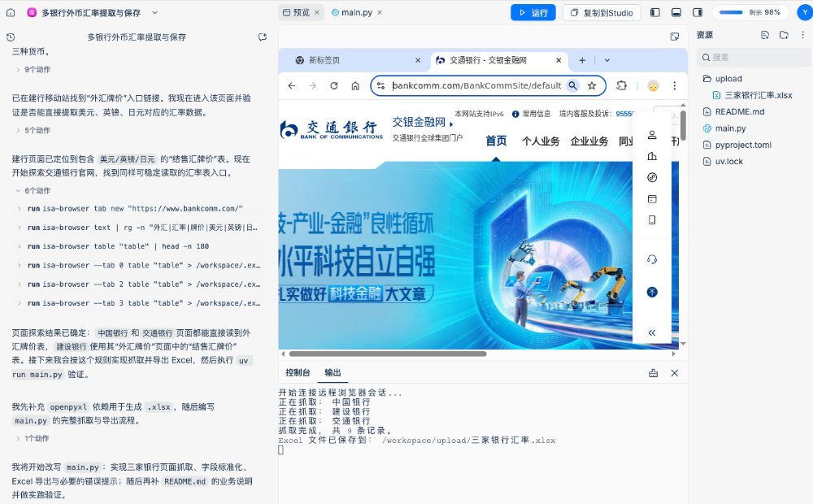Expand the 'table "table" | head -n 180' command row
813x504 pixels.
coord(140,246)
